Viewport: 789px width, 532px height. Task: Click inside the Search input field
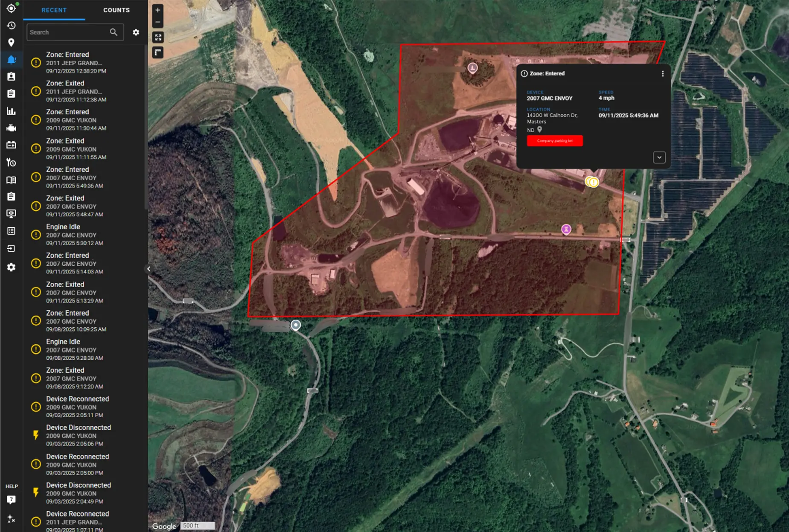click(x=68, y=32)
